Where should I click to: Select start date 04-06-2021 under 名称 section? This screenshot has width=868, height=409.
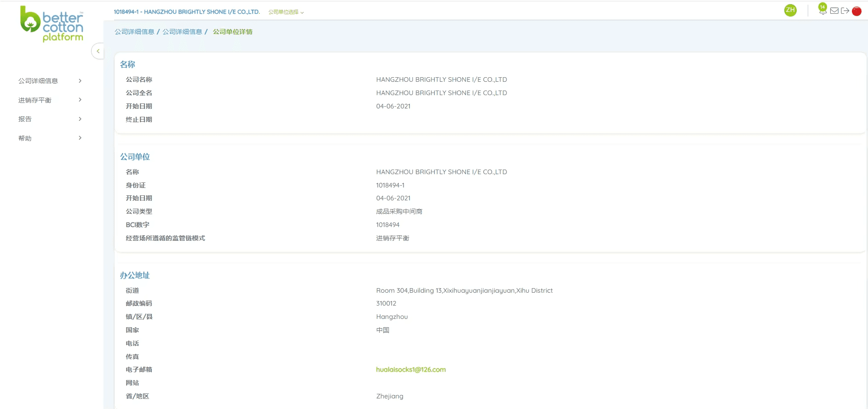point(393,106)
